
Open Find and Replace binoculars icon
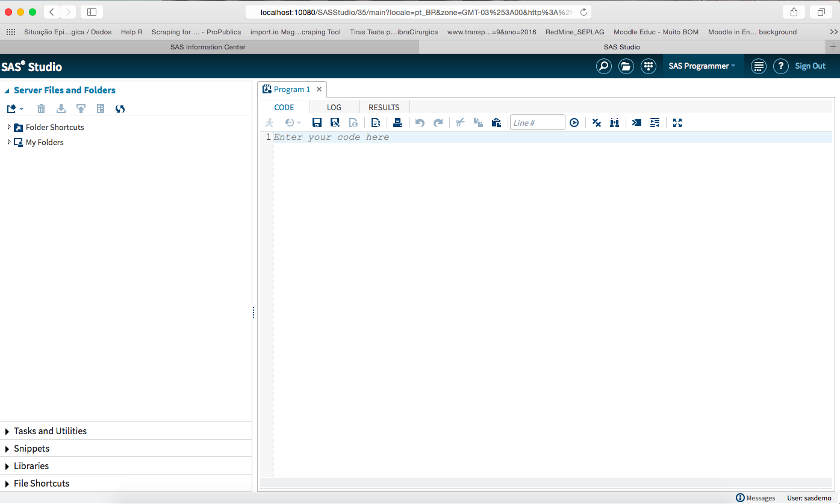614,123
